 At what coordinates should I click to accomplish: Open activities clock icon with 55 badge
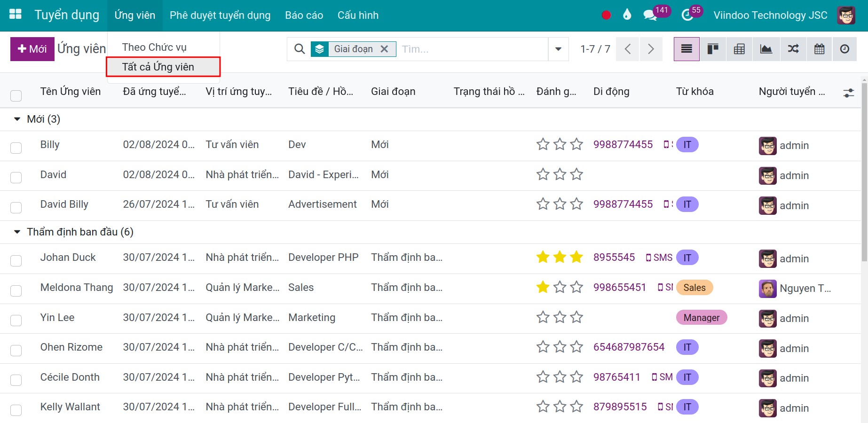687,15
